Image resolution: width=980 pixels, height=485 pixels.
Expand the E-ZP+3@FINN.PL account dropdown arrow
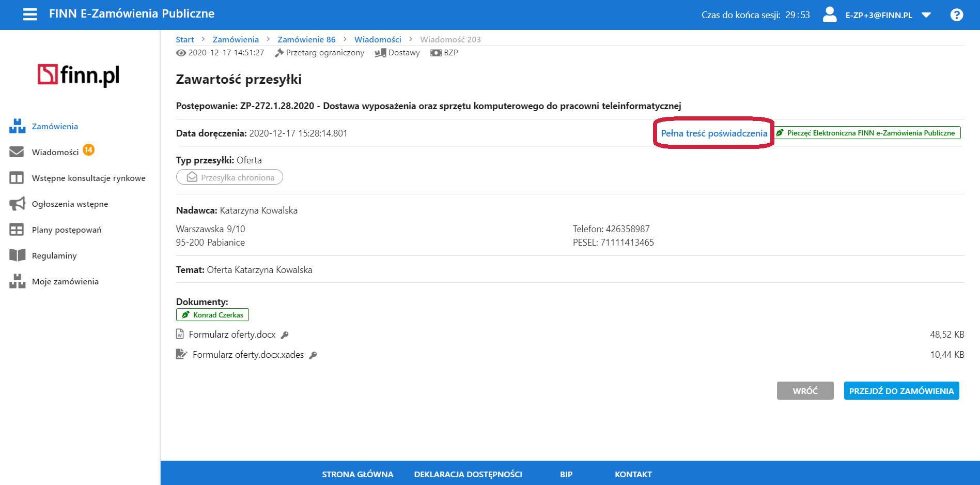926,15
